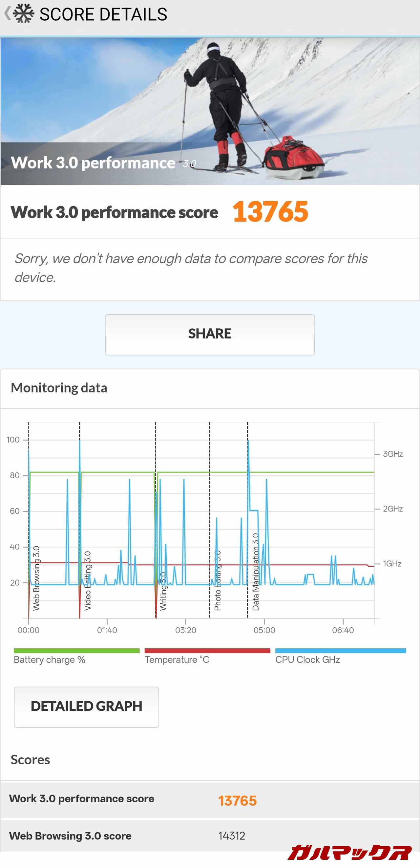Viewport: 420px width, 868px height.
Task: Tap the Web Browsing 3.0 chart marker
Action: pyautogui.click(x=36, y=578)
